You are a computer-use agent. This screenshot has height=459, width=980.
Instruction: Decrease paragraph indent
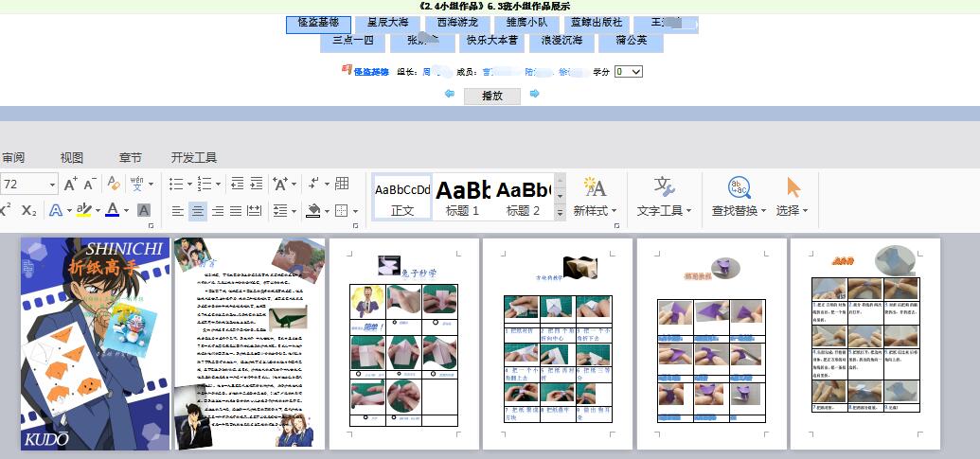tap(237, 184)
